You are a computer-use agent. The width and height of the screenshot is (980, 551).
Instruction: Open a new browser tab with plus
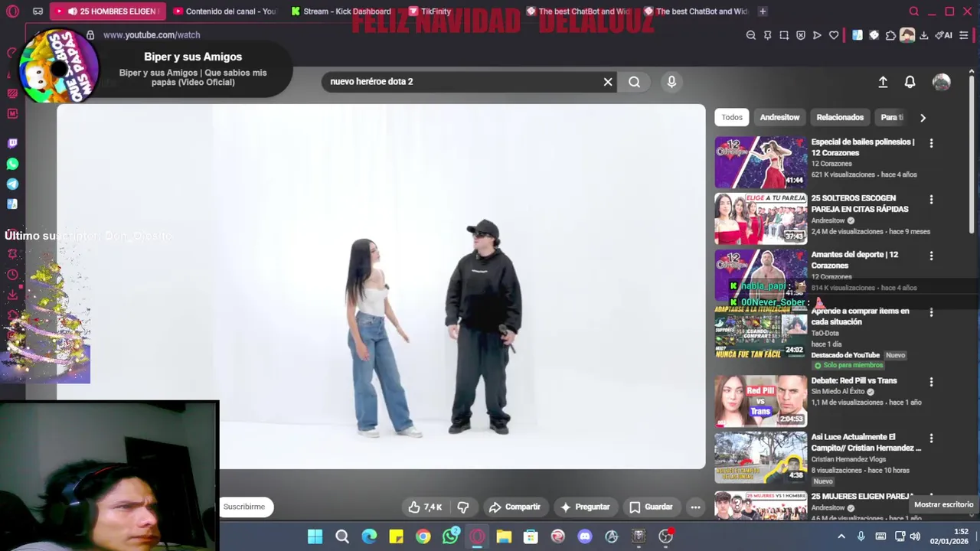click(x=762, y=11)
